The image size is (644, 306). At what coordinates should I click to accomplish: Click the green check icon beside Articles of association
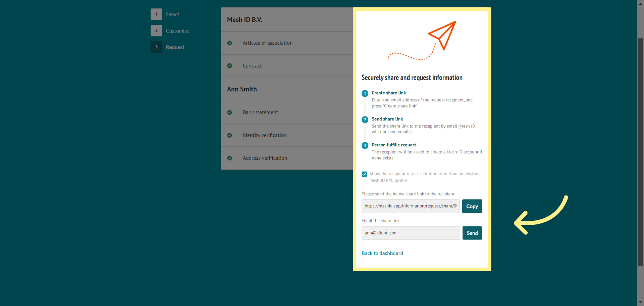tap(229, 43)
